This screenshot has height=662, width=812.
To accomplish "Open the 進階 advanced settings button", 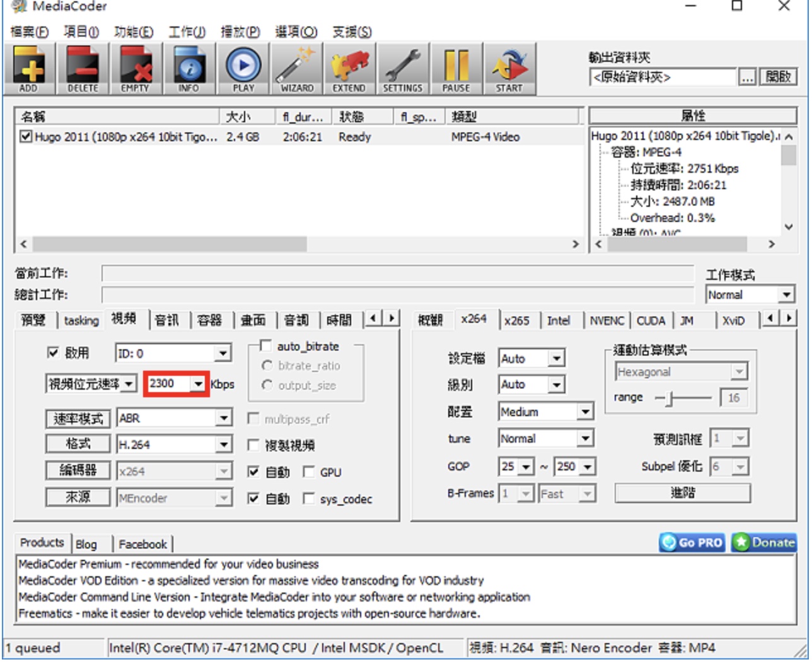I will 683,492.
